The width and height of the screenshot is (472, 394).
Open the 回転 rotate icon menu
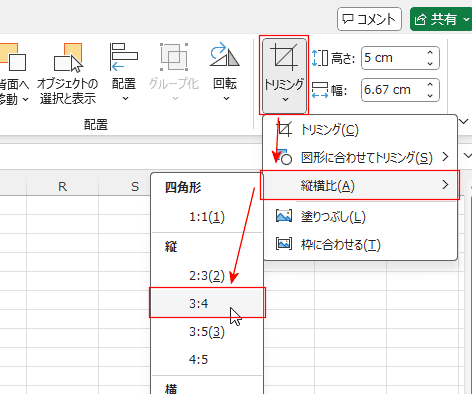coord(225,72)
